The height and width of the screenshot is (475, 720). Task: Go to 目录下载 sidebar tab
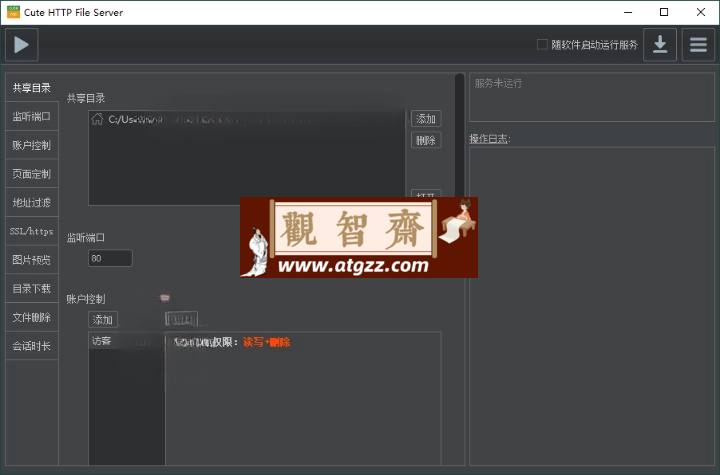(32, 288)
